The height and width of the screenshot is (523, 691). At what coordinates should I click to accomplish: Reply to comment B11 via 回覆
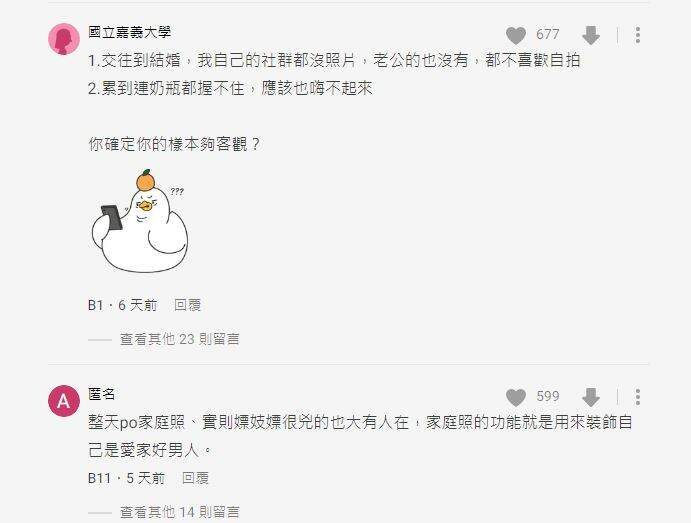coord(196,478)
